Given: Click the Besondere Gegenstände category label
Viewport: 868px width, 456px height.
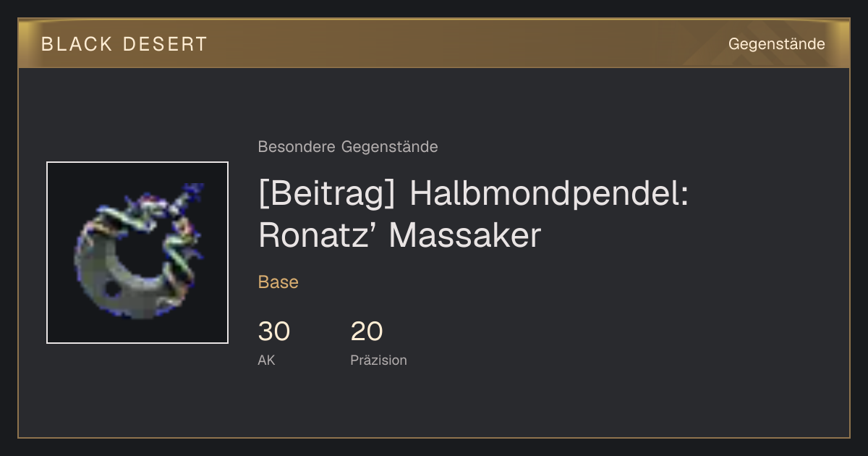Looking at the screenshot, I should [x=348, y=147].
